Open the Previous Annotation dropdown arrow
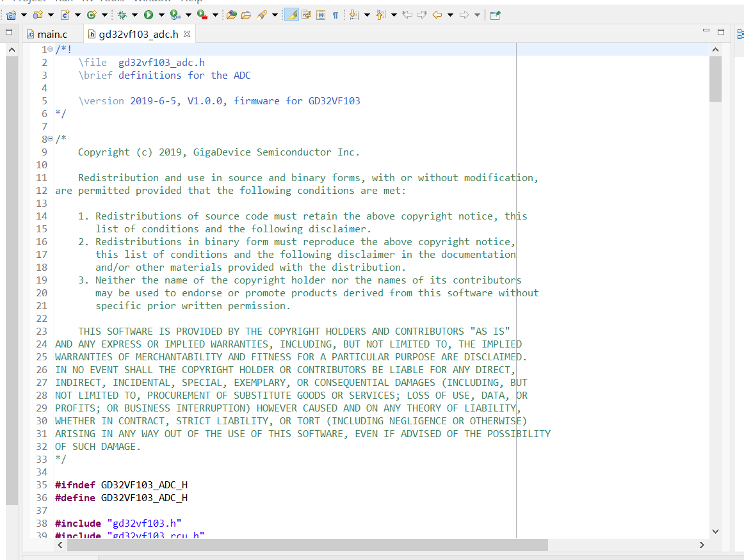The width and height of the screenshot is (744, 560). pyautogui.click(x=394, y=15)
